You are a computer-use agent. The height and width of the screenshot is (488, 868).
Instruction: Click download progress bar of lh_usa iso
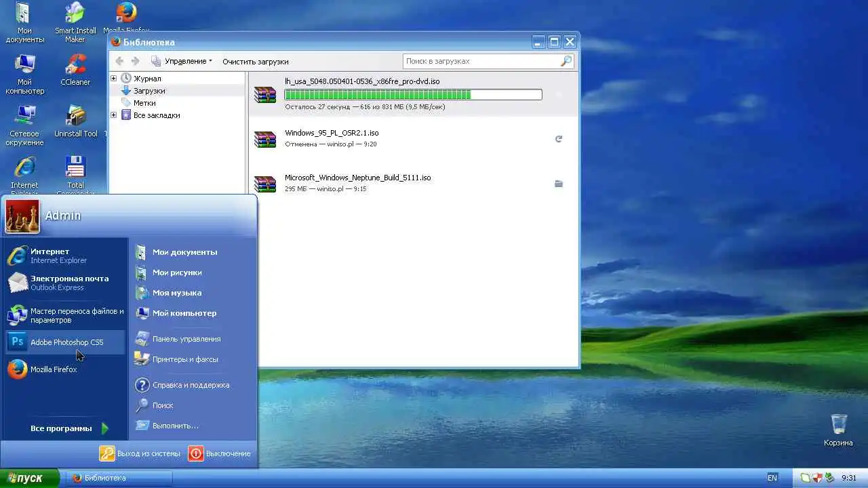point(413,94)
